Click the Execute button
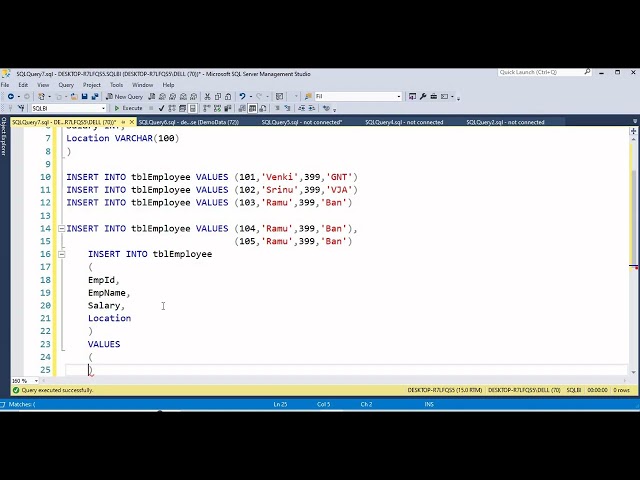This screenshot has height=480, width=640. [x=128, y=108]
